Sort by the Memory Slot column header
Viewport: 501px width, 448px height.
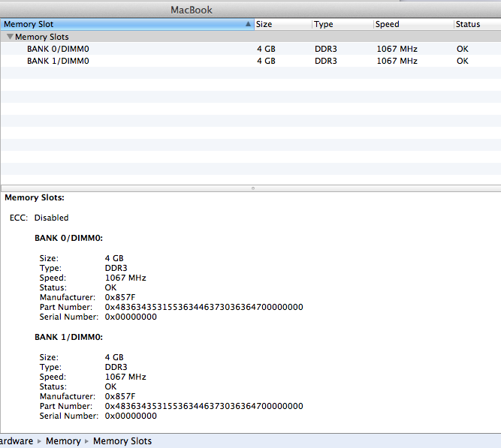[x=127, y=24]
